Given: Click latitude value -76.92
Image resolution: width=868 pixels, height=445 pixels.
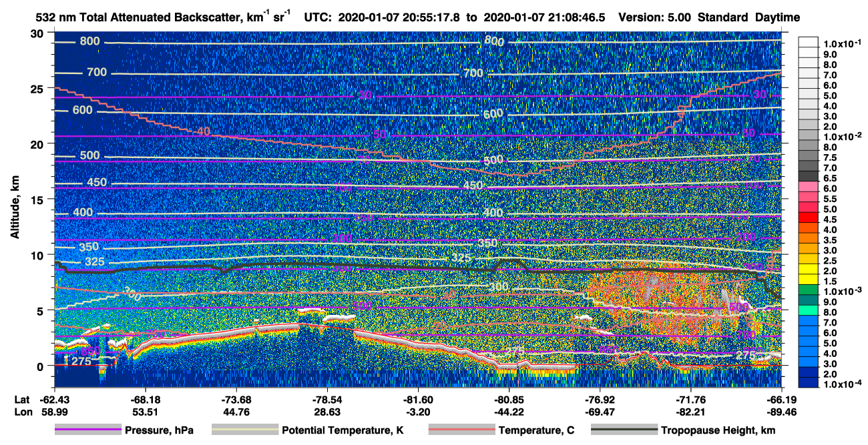Looking at the screenshot, I should (x=600, y=400).
